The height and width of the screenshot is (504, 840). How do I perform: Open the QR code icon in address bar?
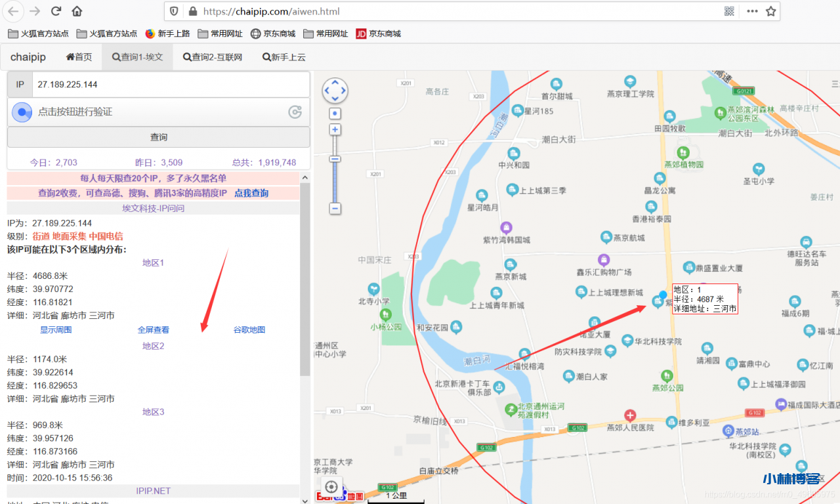[x=729, y=11]
